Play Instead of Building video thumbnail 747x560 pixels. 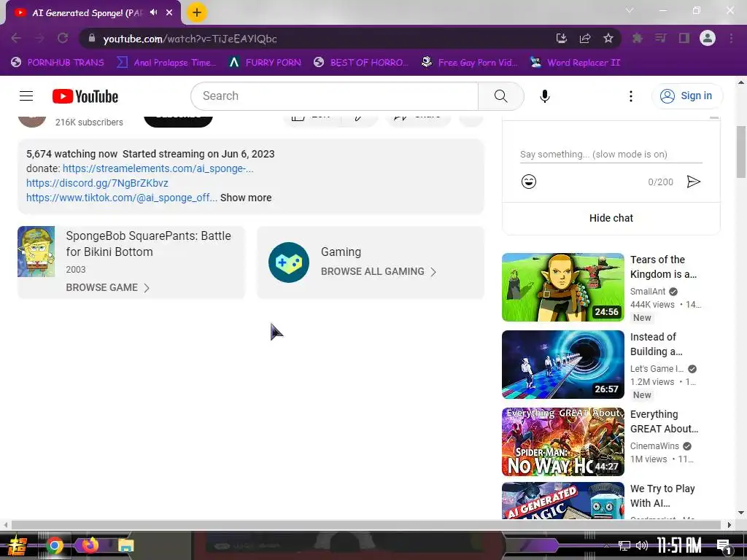point(562,365)
